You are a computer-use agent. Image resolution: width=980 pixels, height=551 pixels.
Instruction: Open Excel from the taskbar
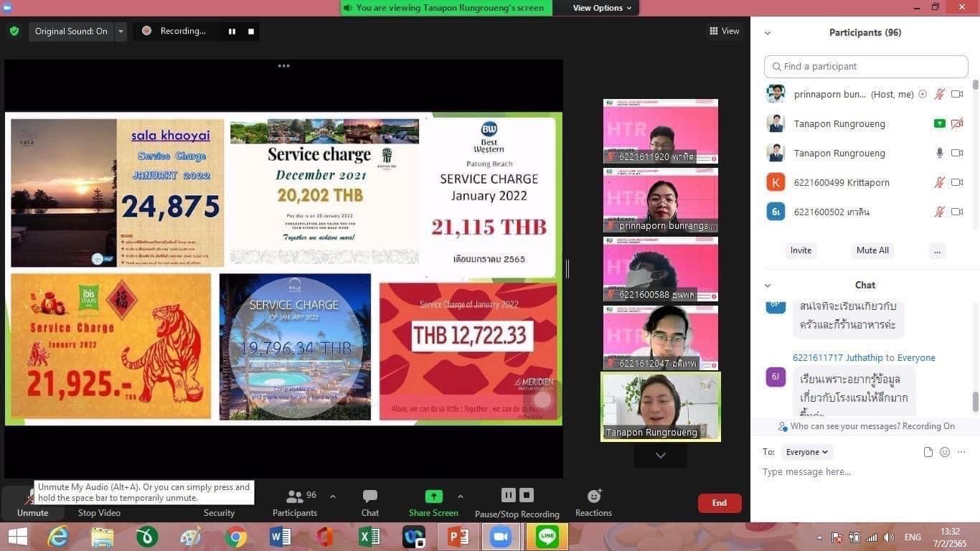point(369,537)
